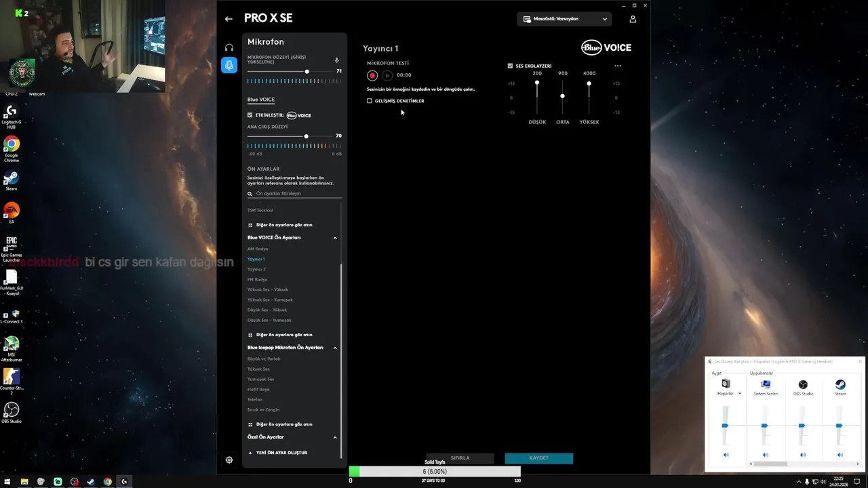Click Yeni Ön Ayar Oluştur

click(278, 453)
